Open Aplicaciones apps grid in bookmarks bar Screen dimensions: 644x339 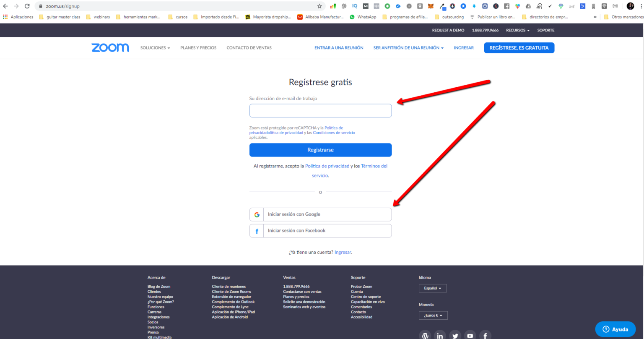pos(18,17)
